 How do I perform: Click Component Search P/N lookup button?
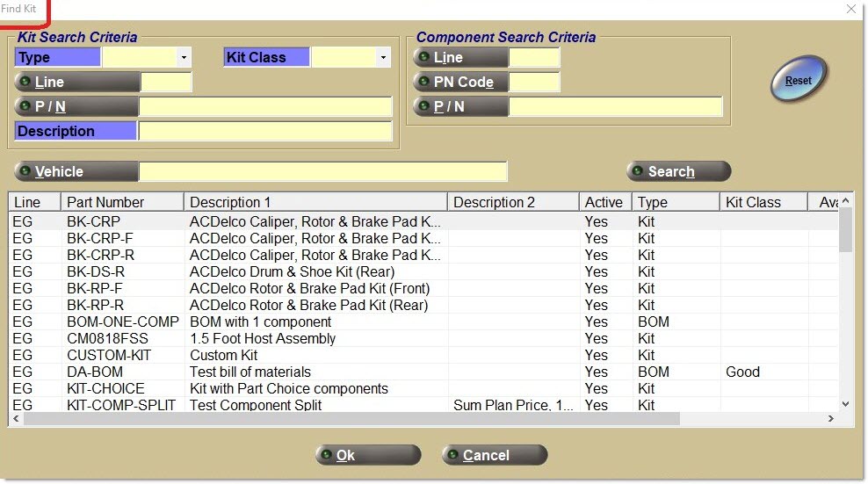point(460,107)
